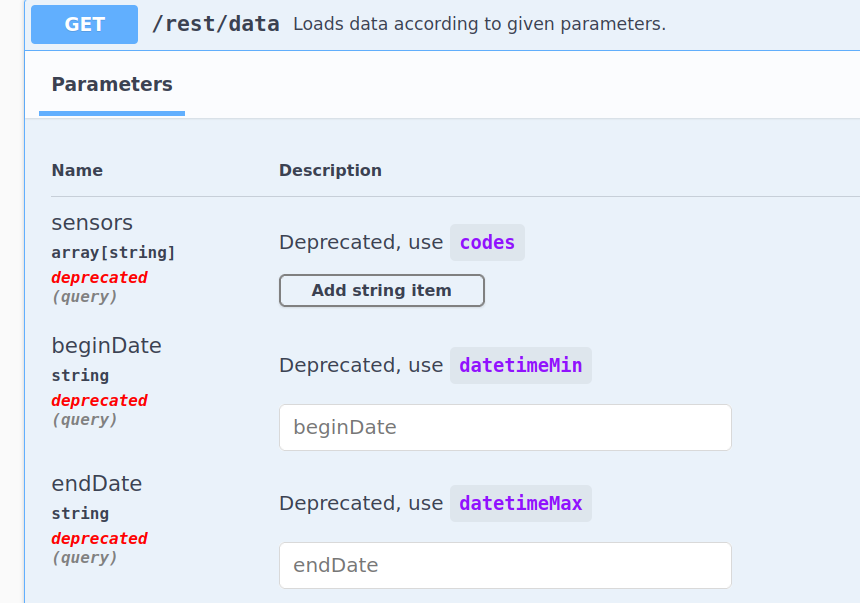The width and height of the screenshot is (860, 603).
Task: Click the red deprecated label under sensors
Action: [x=99, y=277]
